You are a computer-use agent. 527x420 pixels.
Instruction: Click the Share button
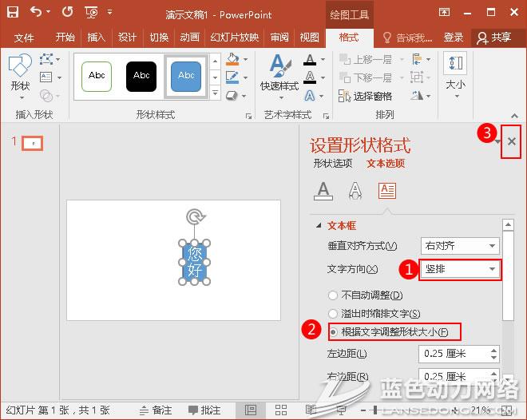point(493,38)
